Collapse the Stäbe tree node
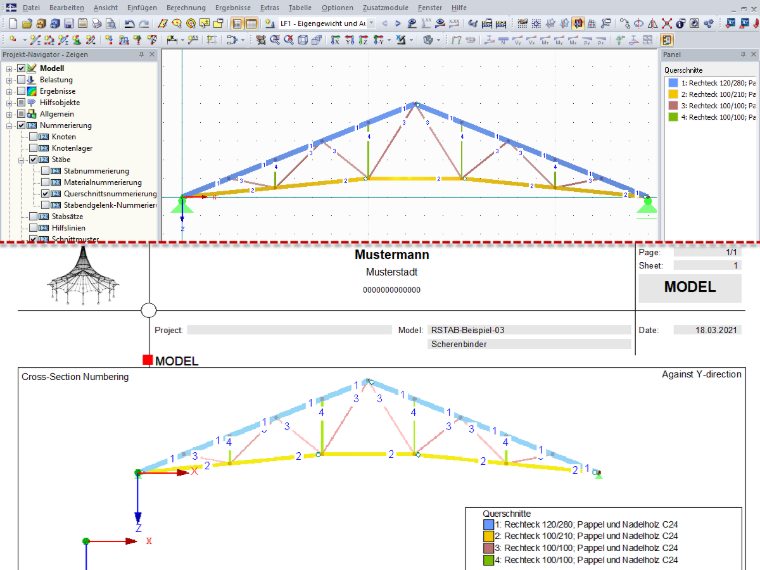The image size is (760, 570). pyautogui.click(x=21, y=159)
